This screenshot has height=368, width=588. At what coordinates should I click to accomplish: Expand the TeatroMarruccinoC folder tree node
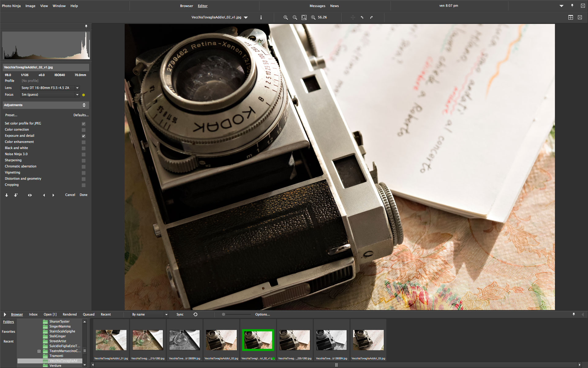(39, 351)
